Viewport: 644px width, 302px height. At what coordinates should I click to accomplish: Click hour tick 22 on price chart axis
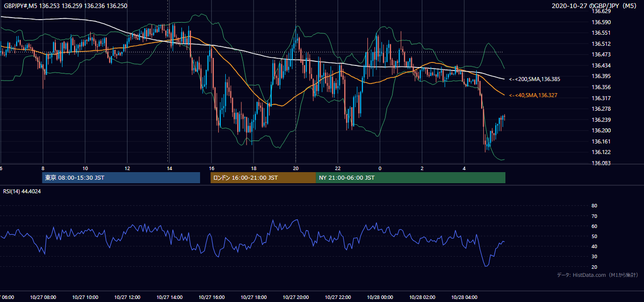coord(338,169)
